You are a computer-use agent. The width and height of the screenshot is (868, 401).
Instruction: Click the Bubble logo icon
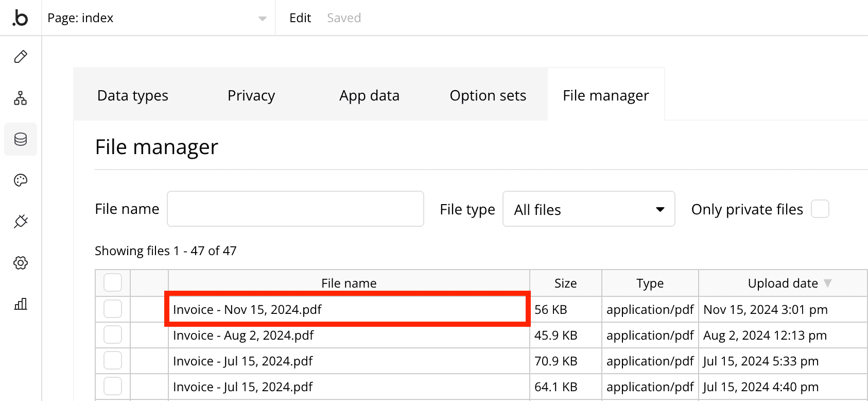[x=20, y=18]
